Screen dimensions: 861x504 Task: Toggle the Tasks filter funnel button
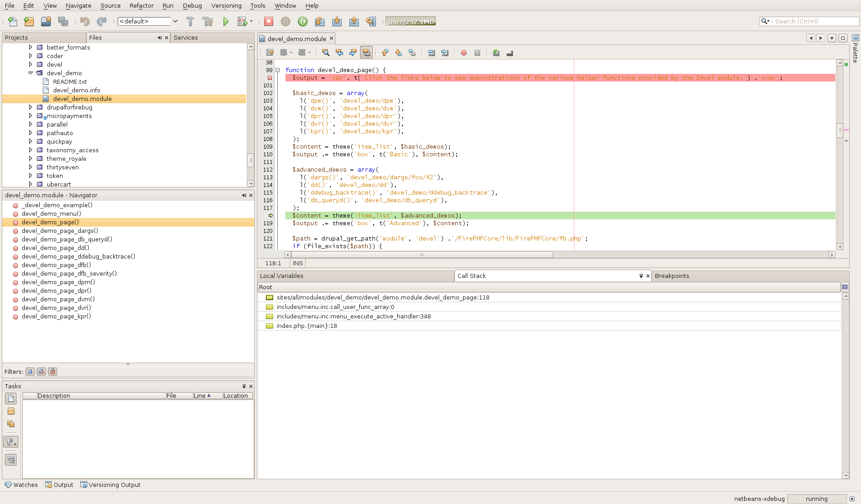[11, 442]
